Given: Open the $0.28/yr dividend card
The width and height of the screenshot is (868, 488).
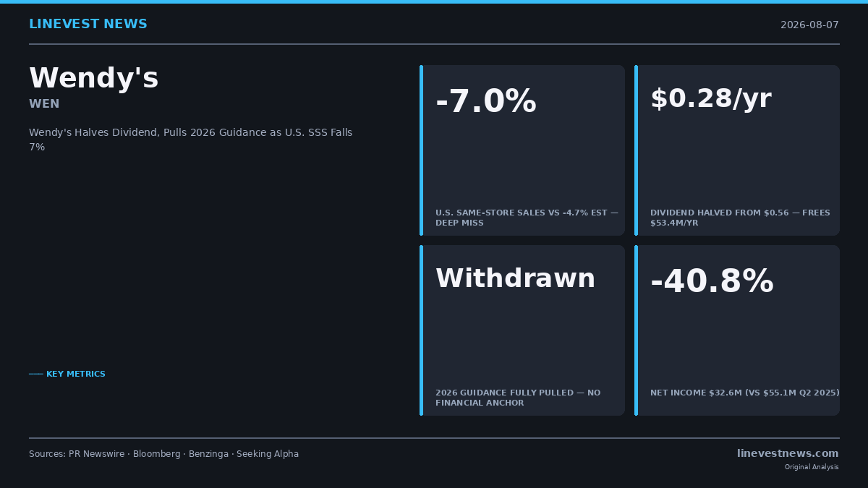Looking at the screenshot, I should (737, 150).
